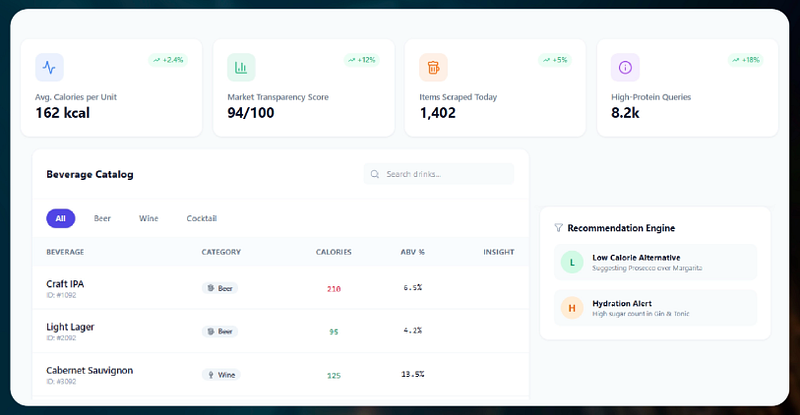The height and width of the screenshot is (415, 800).
Task: Sort by the BEVERAGE column header
Action: 65,252
